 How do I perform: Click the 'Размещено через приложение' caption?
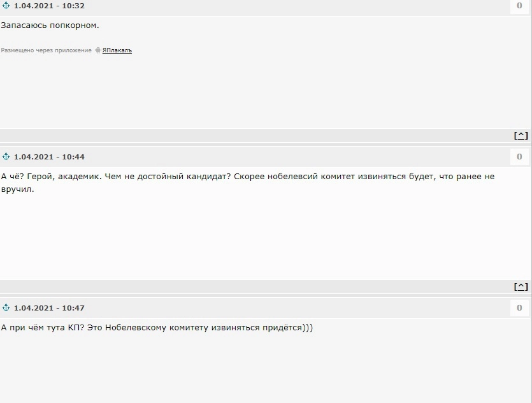coord(46,50)
